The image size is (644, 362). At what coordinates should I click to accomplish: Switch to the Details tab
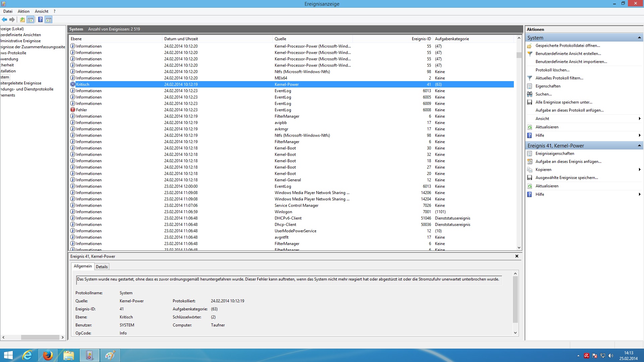[x=102, y=267]
